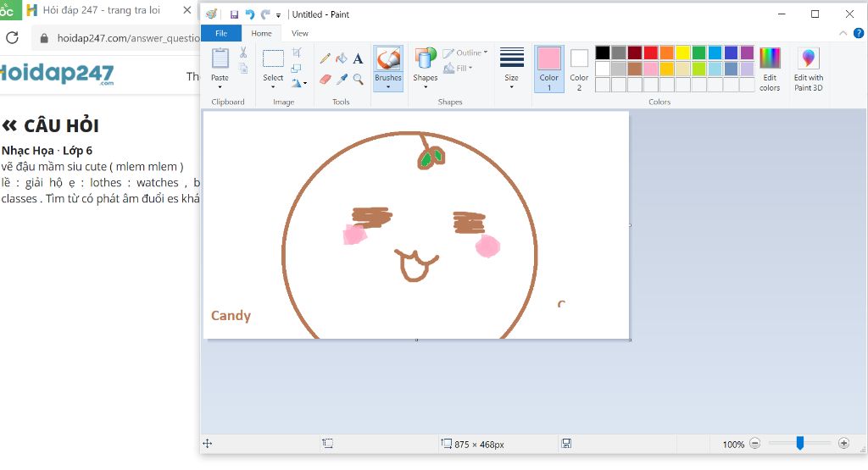Pick the red color swatch

pyautogui.click(x=651, y=53)
